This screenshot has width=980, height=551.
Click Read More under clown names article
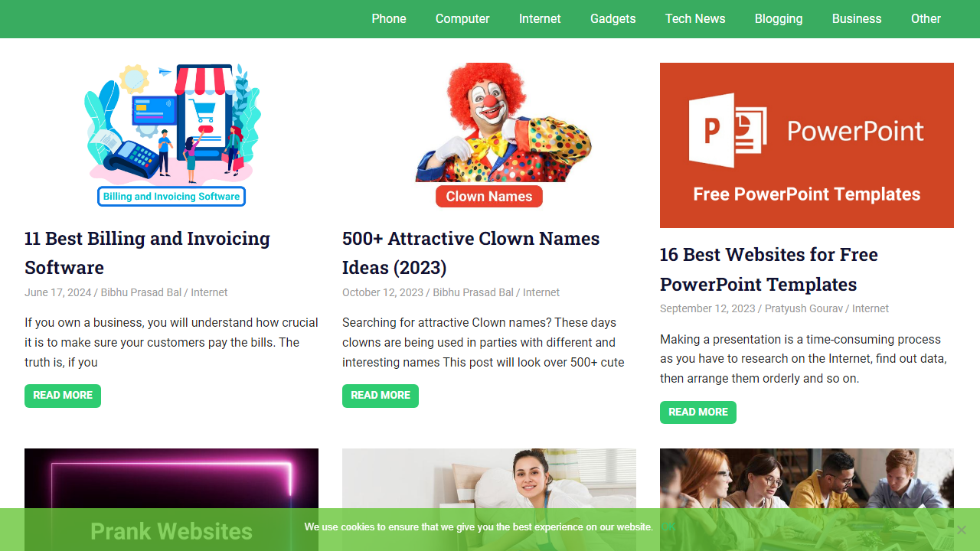coord(381,396)
